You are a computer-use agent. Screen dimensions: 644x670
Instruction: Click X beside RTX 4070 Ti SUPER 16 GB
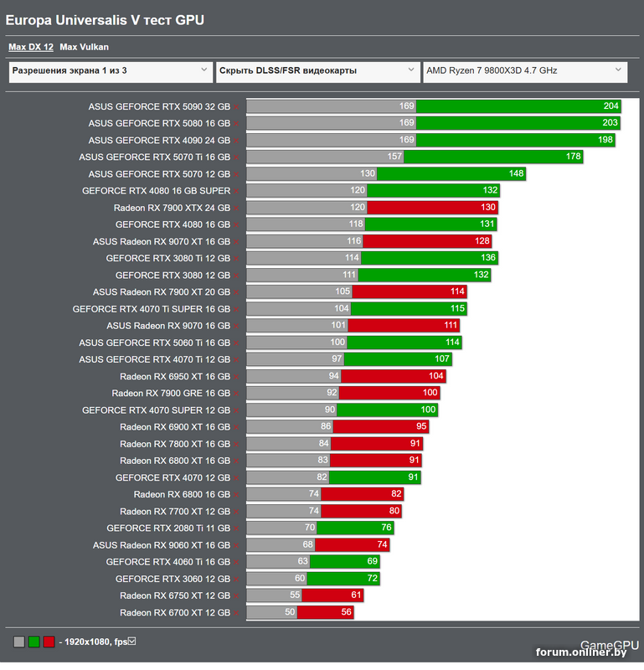pyautogui.click(x=236, y=309)
